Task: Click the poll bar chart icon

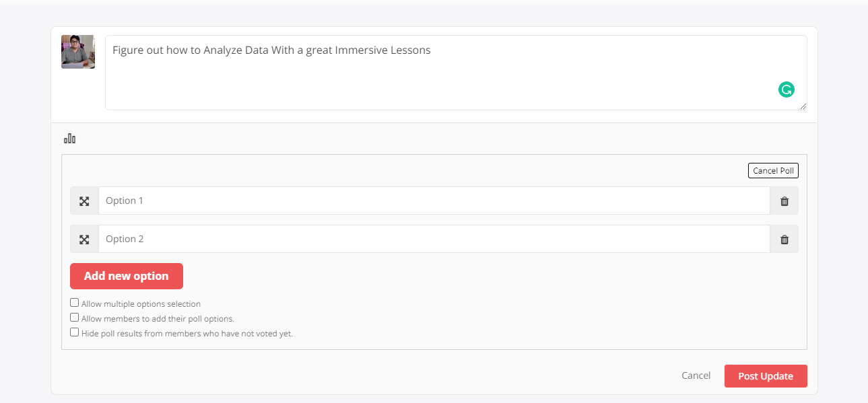Action: click(70, 139)
